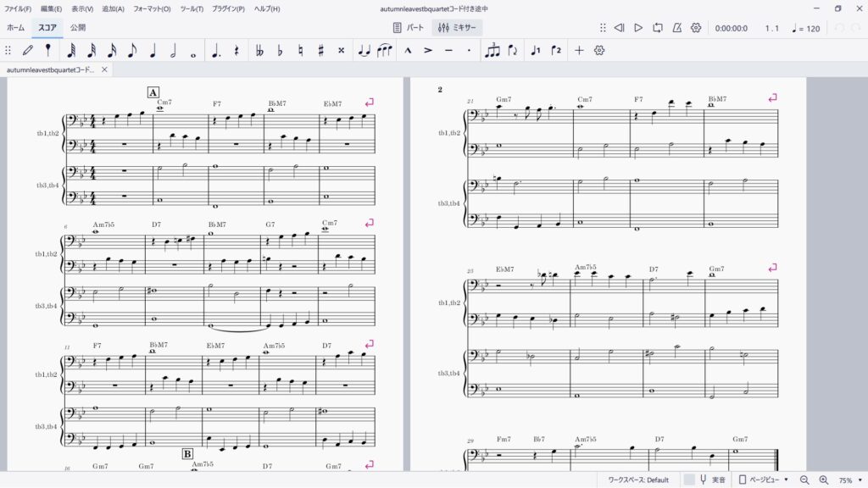
Task: Switch to the 公開 tab
Action: [x=78, y=28]
